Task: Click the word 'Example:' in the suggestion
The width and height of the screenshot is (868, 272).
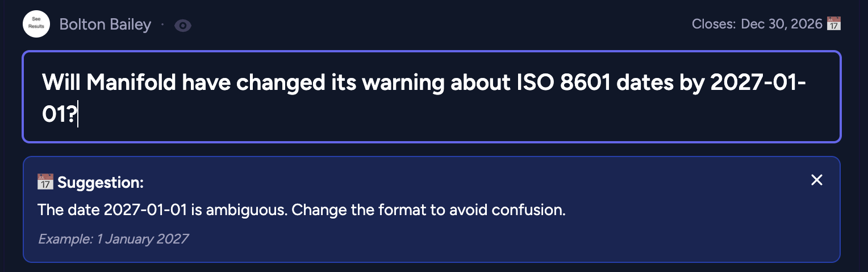Action: (65, 239)
